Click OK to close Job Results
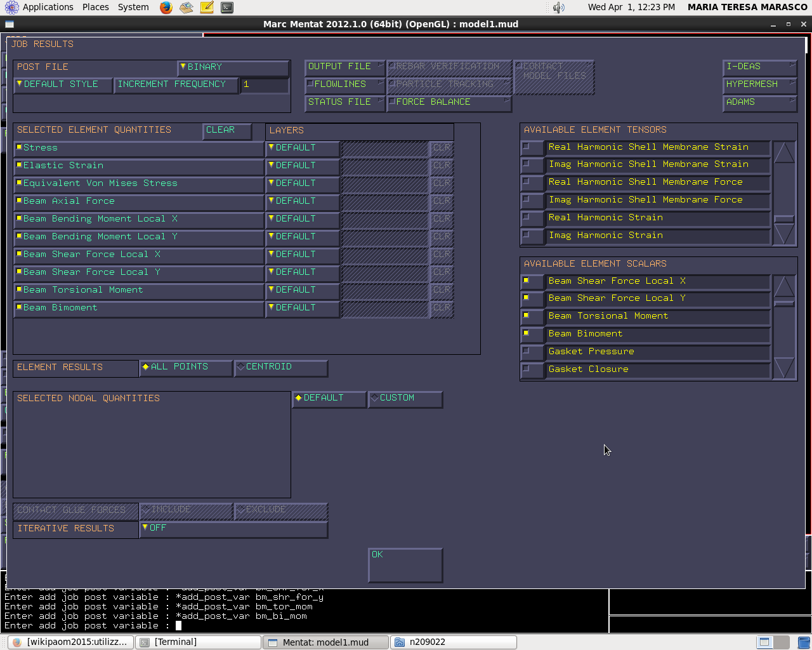The height and width of the screenshot is (650, 812). (x=405, y=565)
